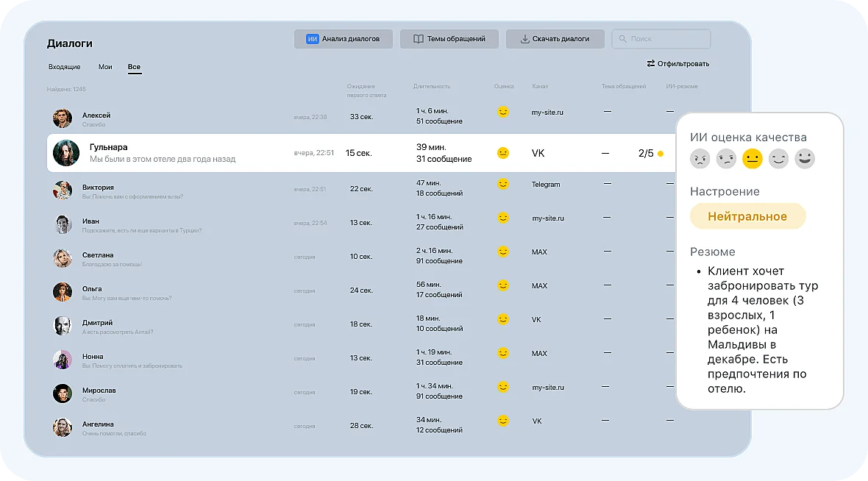Click the smiley rating in Дмитрий's row
Screen dimensions: 868x481
click(502, 318)
